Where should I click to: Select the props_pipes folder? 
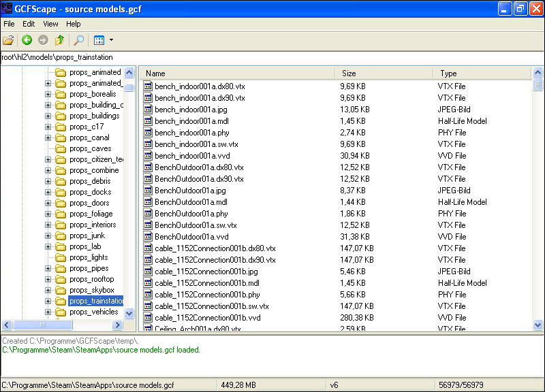tap(89, 268)
